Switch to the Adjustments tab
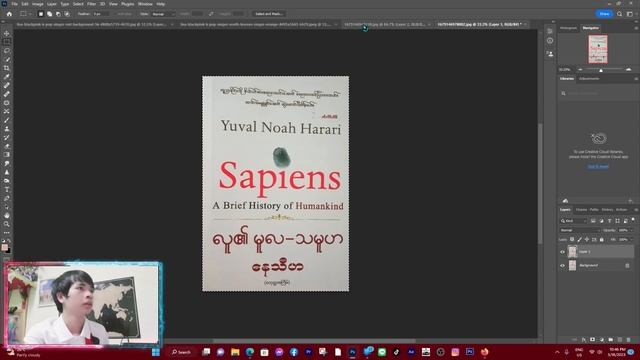640x360 pixels. (x=589, y=78)
